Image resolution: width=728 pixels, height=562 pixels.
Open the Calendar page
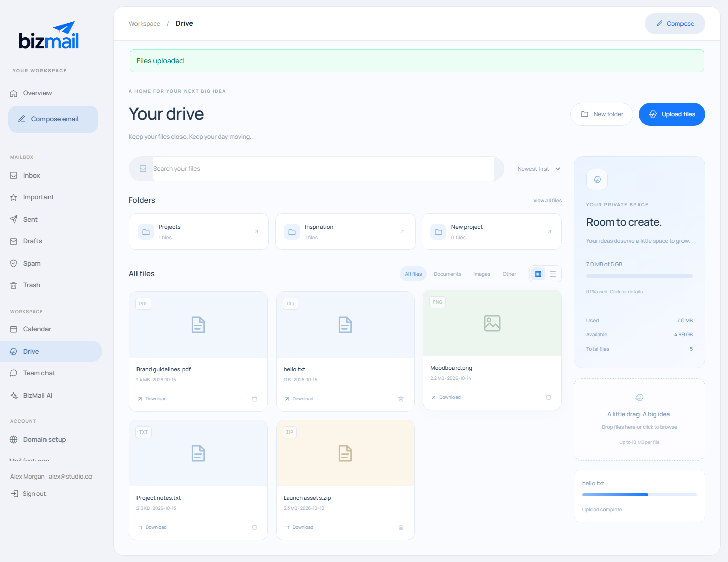tap(51, 329)
